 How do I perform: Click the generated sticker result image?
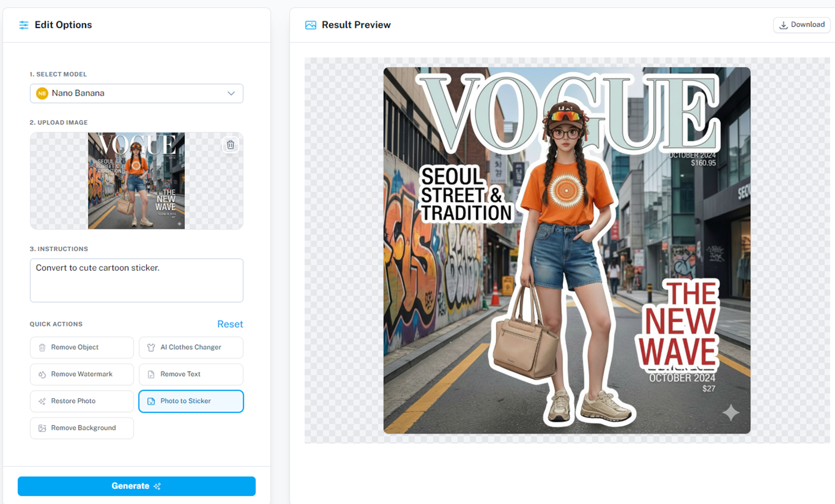pos(567,250)
